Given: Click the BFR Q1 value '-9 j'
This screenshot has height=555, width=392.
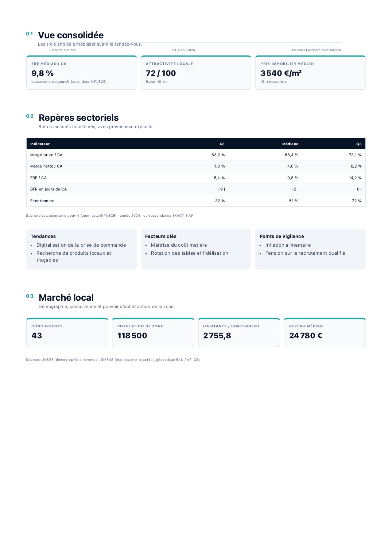Looking at the screenshot, I should [x=221, y=189].
